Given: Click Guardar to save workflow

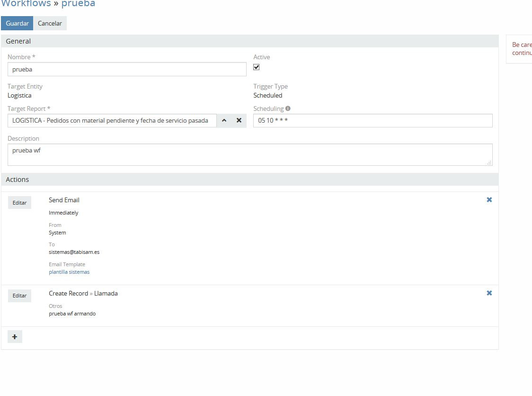Looking at the screenshot, I should [x=17, y=23].
